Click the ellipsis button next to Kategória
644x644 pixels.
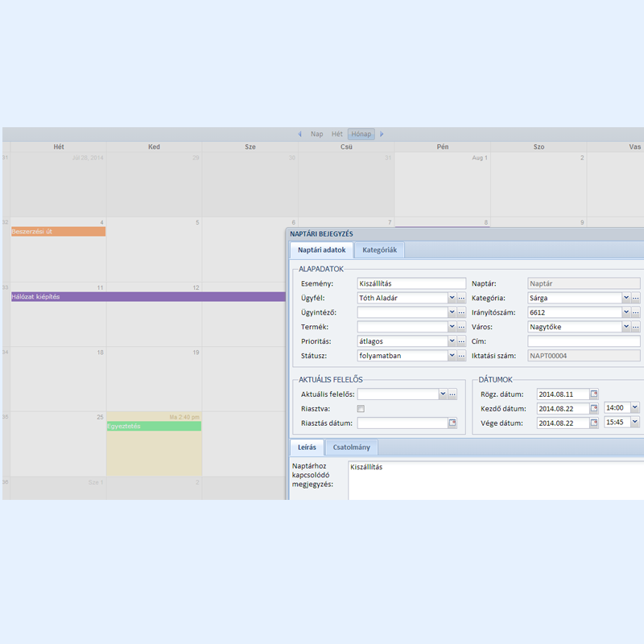click(x=636, y=298)
